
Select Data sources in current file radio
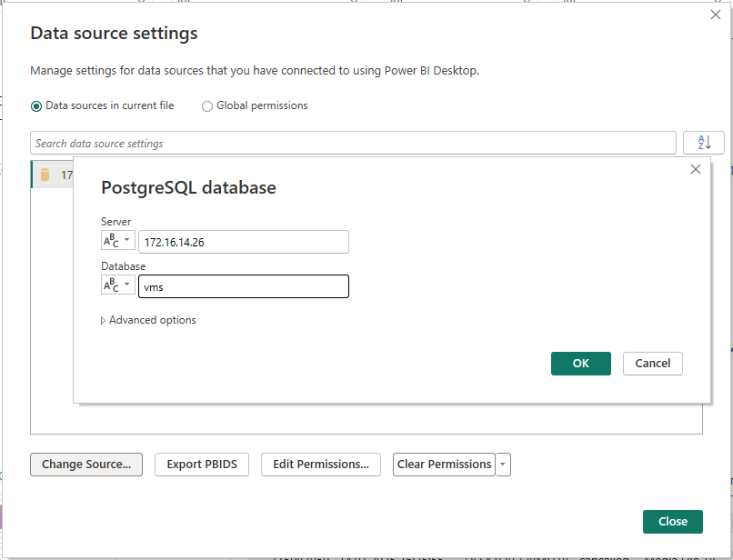coord(36,106)
